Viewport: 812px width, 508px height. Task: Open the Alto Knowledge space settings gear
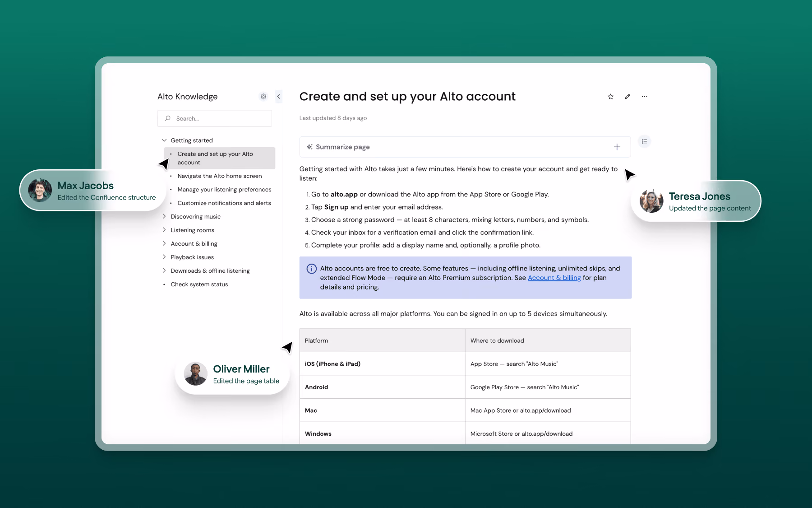click(x=263, y=96)
